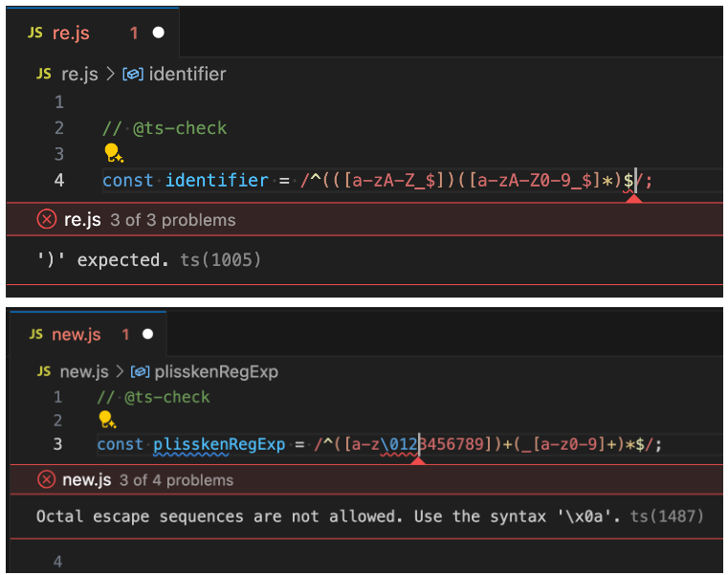Open new.js breadcrumb segment
728x575 pixels.
84,371
